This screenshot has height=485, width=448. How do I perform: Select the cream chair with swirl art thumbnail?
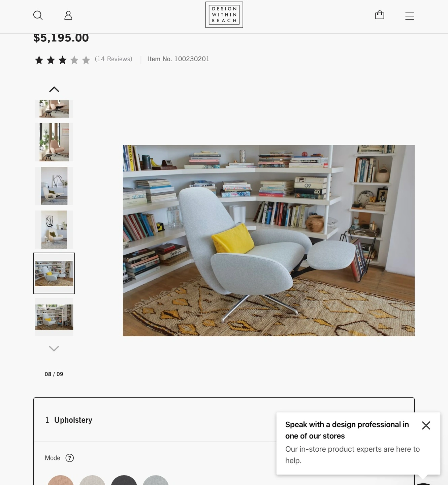(54, 230)
